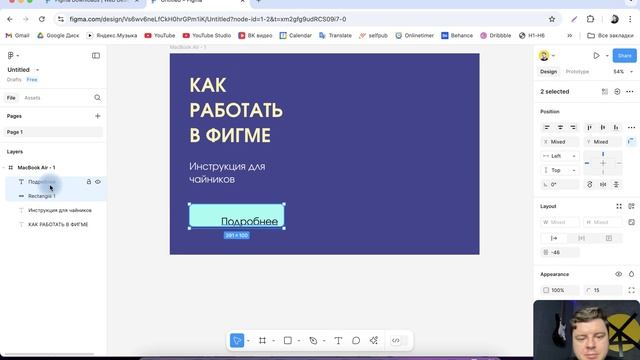Expand individual corner radius icon

click(x=631, y=290)
